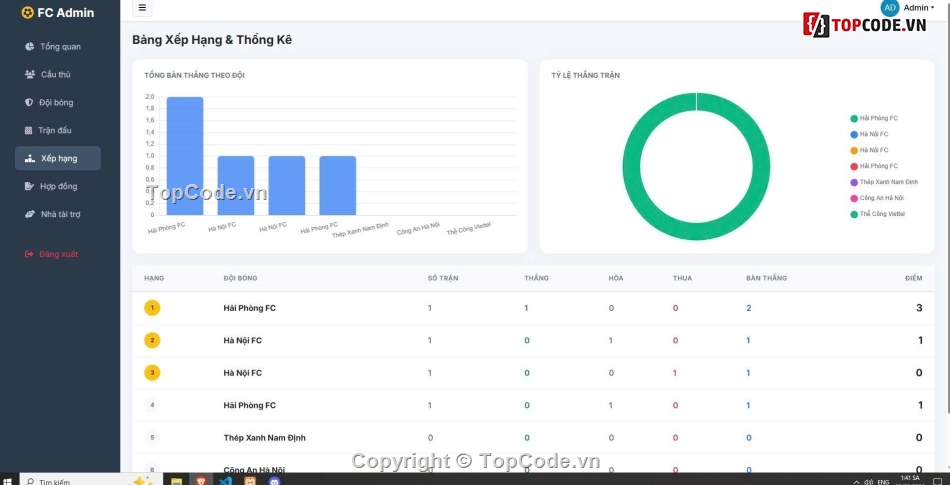Select Hà Nội FC in rank 2 row

[x=242, y=340]
